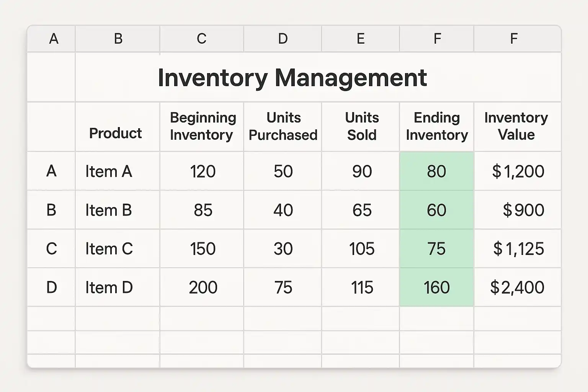The image size is (588, 392).
Task: Select the green cell showing 75
Action: tap(437, 249)
